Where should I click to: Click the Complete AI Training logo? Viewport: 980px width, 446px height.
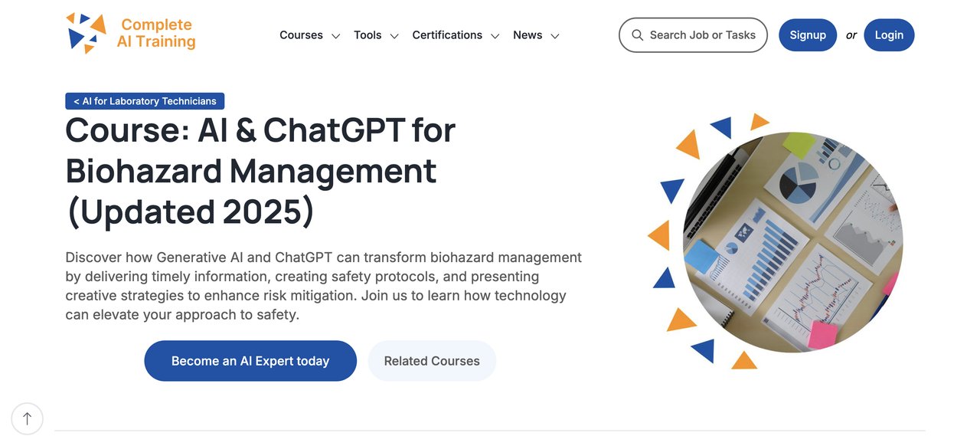131,34
